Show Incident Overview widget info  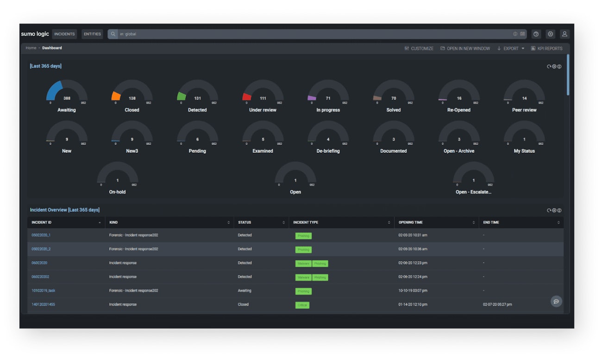point(559,210)
